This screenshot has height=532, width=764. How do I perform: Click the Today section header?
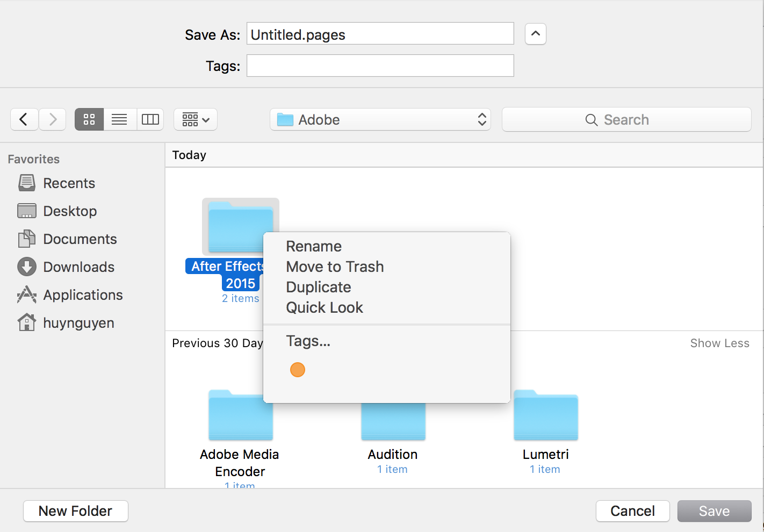pos(189,155)
